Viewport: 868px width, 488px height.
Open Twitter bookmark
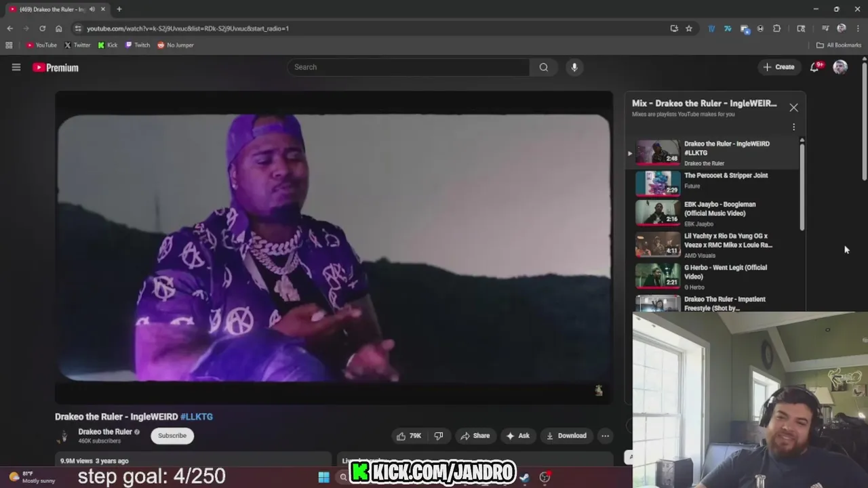tap(77, 45)
